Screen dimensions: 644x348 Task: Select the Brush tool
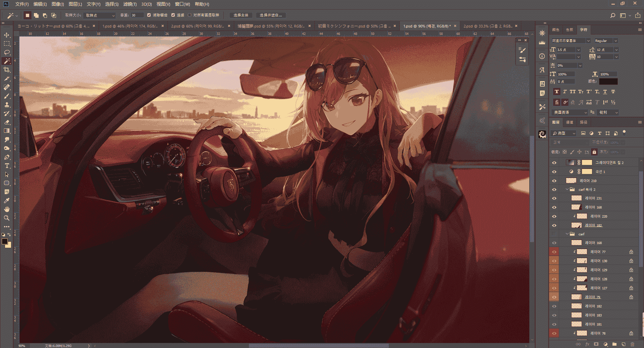click(x=7, y=96)
